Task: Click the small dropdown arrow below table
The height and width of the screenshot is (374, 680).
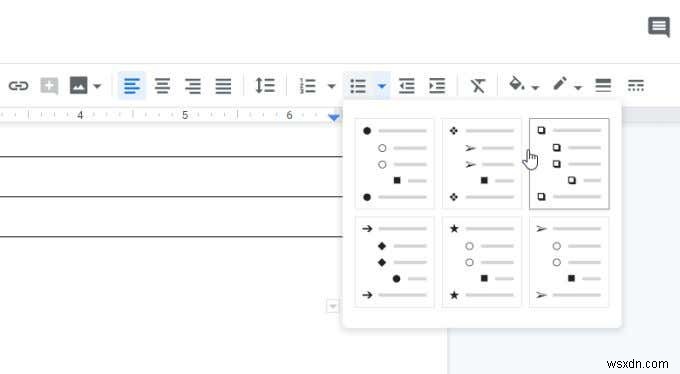Action: [332, 306]
